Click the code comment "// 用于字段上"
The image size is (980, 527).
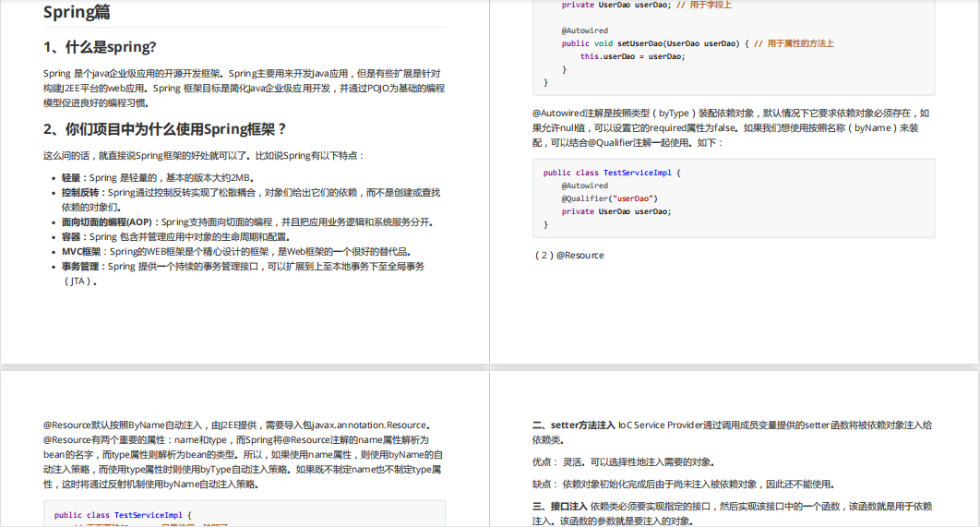[x=704, y=5]
